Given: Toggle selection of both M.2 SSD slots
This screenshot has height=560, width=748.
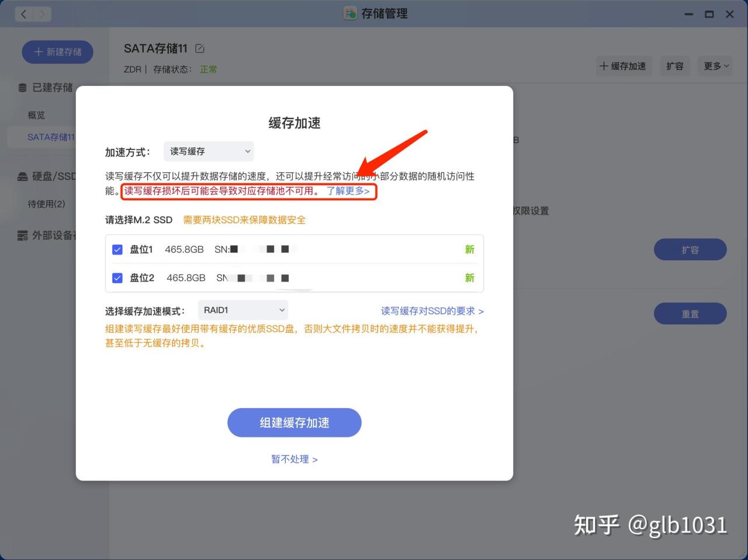Looking at the screenshot, I should point(117,263).
